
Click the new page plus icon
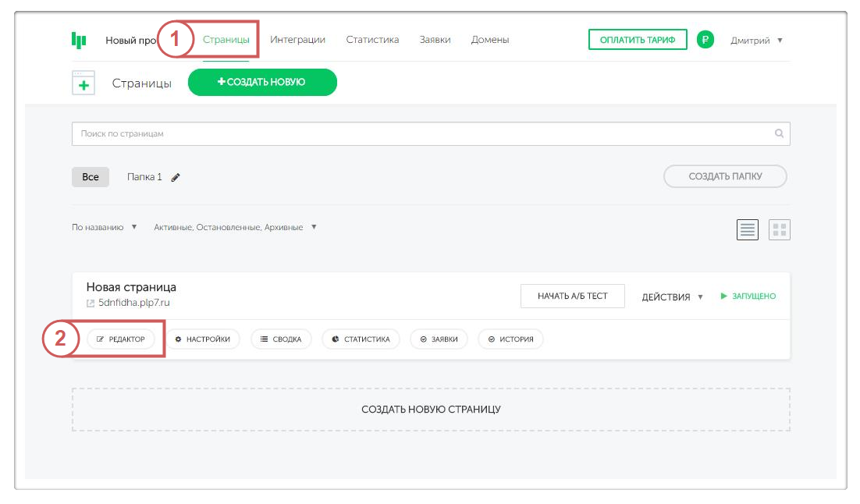[x=84, y=83]
